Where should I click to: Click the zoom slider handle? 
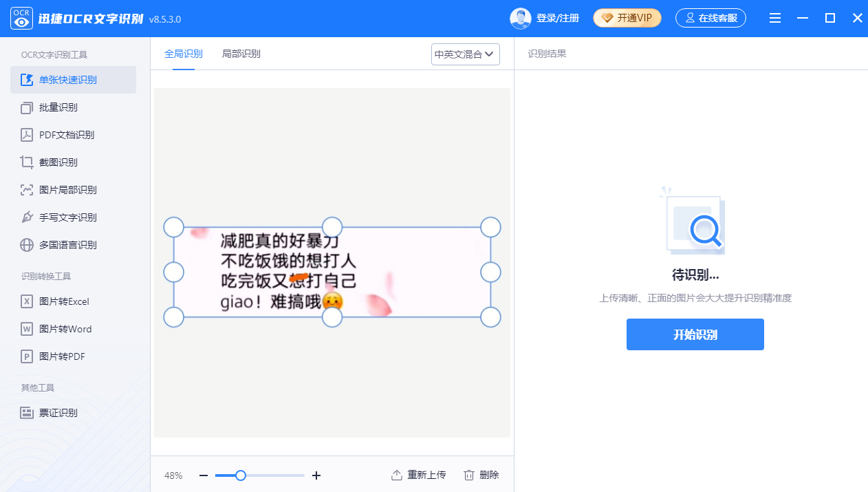(241, 475)
